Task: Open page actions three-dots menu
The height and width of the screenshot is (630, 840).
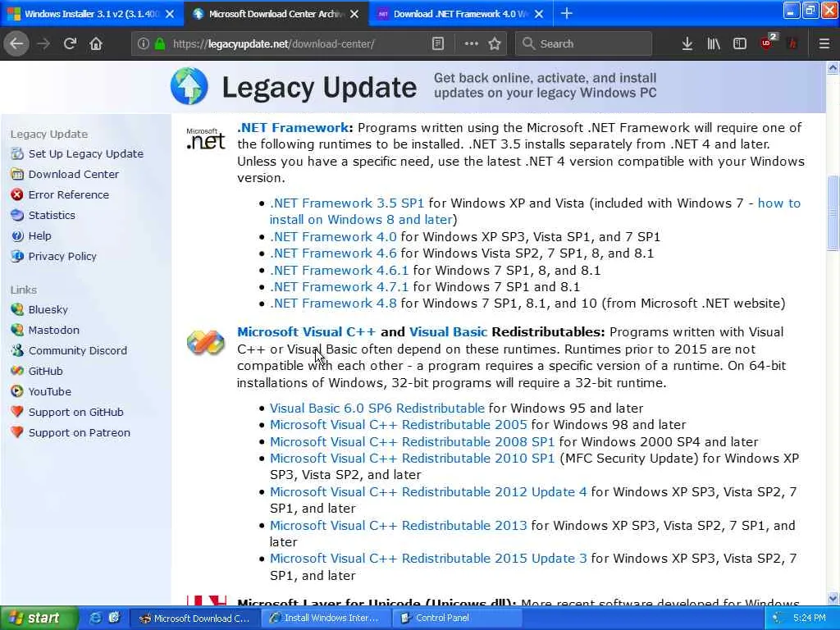Action: (471, 43)
